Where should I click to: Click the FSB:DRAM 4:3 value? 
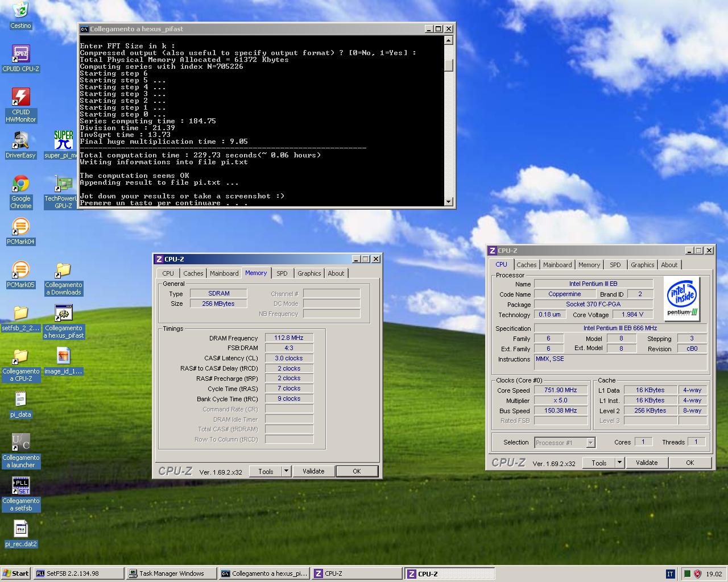289,348
